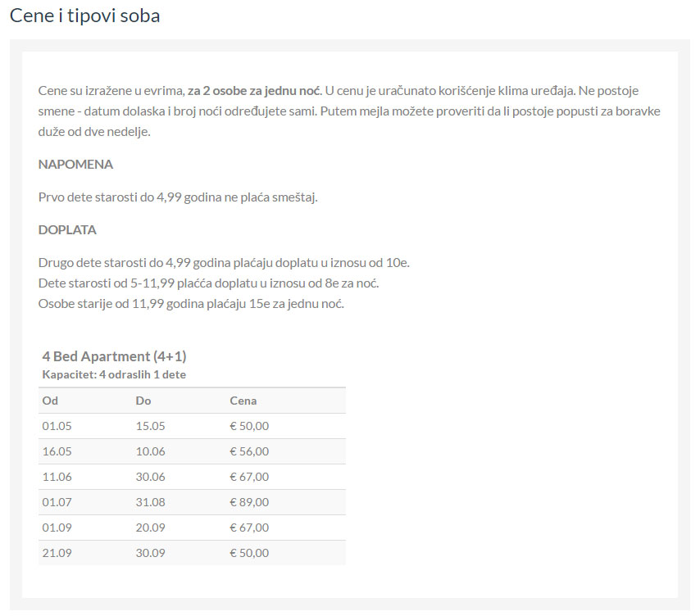Click the 11.06 start date cell
The height and width of the screenshot is (616, 700).
[x=57, y=477]
